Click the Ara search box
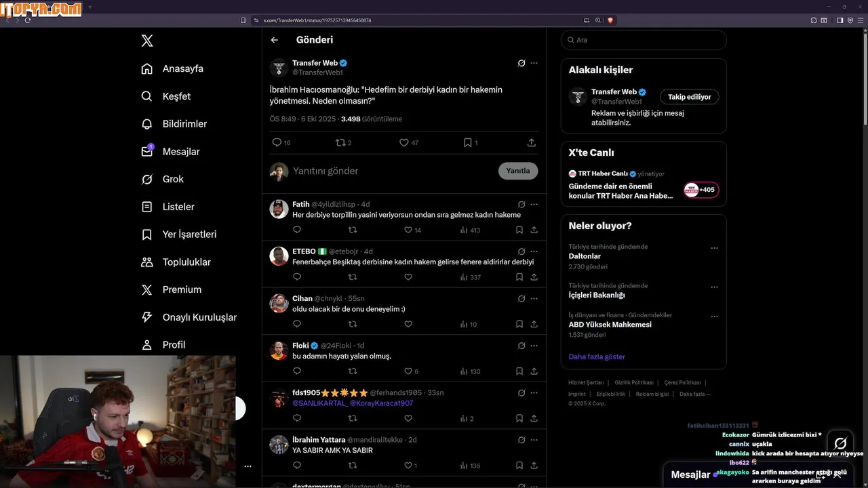 tap(644, 40)
